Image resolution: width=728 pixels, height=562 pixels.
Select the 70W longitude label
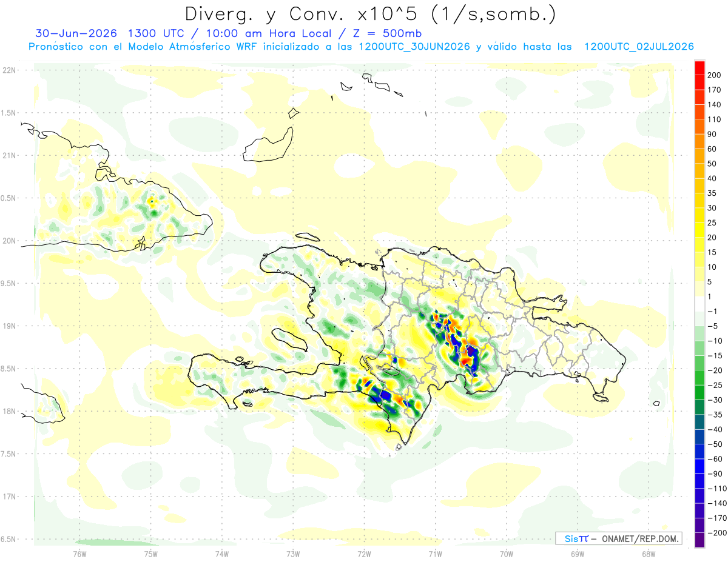click(x=507, y=553)
